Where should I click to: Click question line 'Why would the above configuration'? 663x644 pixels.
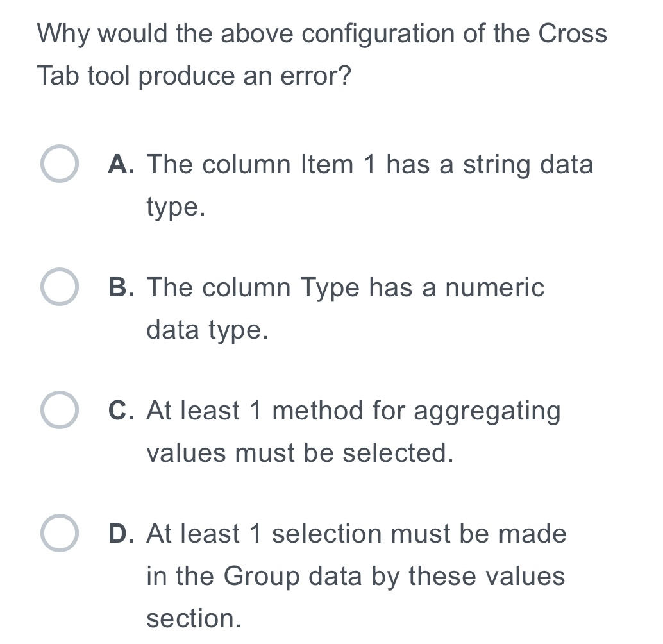pos(322,34)
